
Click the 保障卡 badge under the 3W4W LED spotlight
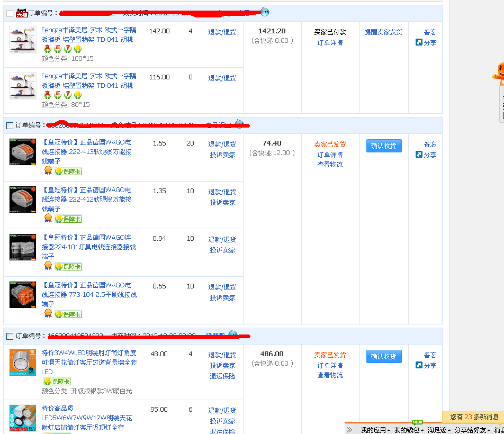(x=57, y=381)
